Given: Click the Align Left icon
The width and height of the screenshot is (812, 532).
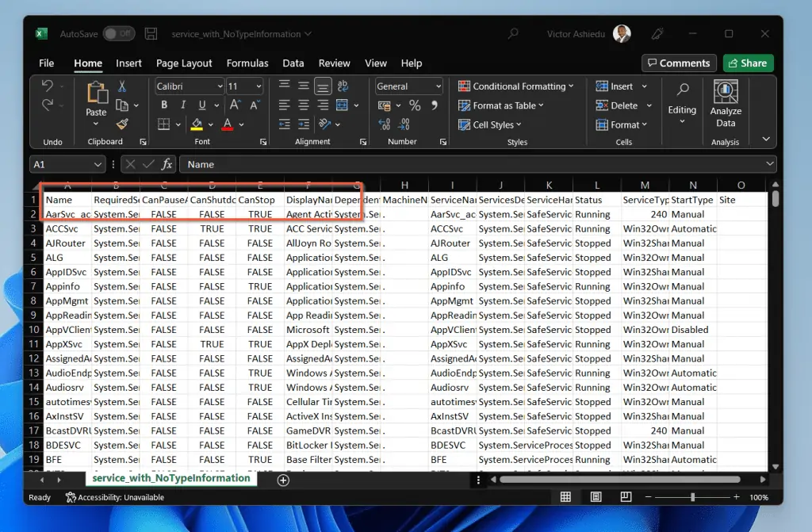Looking at the screenshot, I should [x=284, y=105].
